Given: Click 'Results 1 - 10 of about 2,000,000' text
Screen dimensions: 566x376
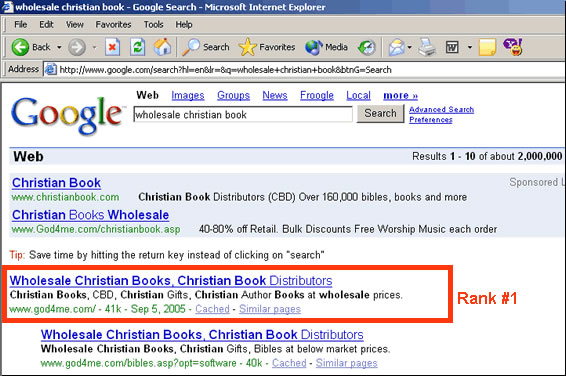Looking at the screenshot, I should [x=487, y=156].
